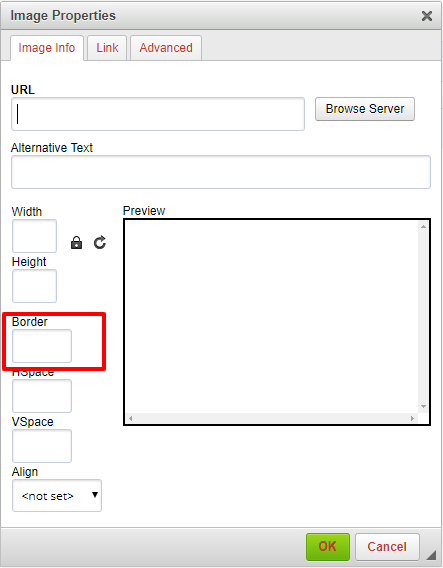Click the Border input box

(x=42, y=346)
